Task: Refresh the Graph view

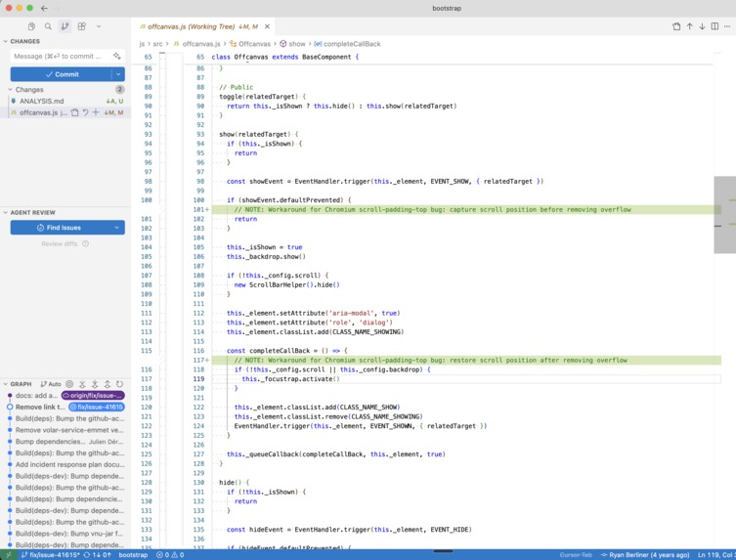Action: tap(119, 384)
